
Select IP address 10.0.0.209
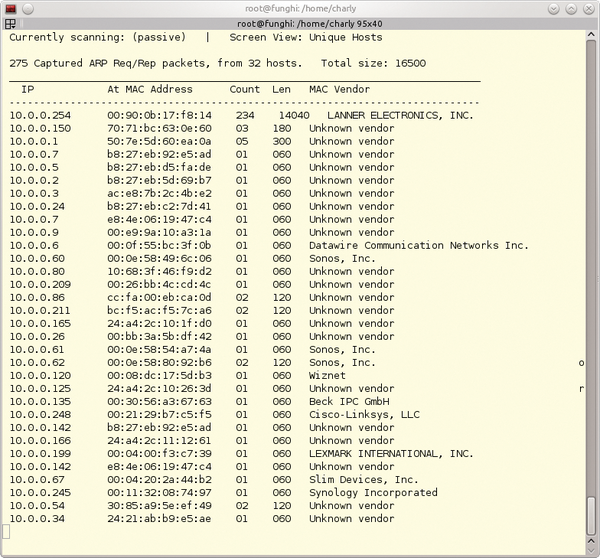[40, 284]
